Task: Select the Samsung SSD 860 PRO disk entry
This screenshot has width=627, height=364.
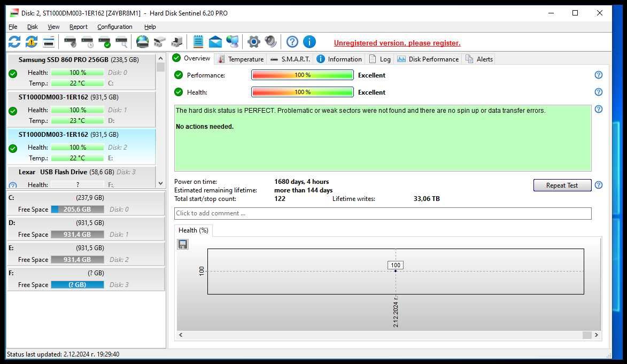Action: (x=81, y=72)
